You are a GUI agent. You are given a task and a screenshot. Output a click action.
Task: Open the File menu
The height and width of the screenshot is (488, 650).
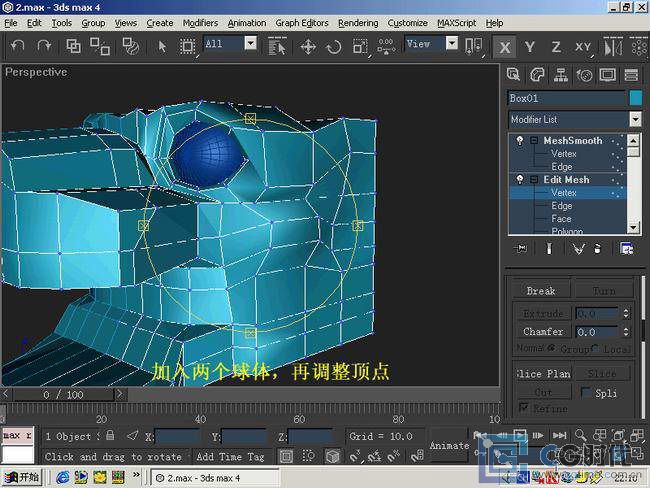(x=10, y=23)
